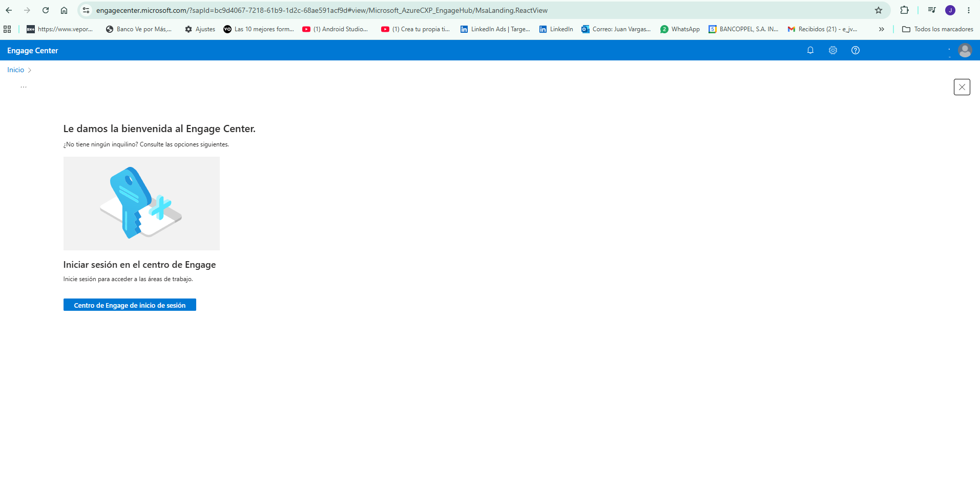
Task: Open the ellipsis more options menu
Action: (24, 87)
